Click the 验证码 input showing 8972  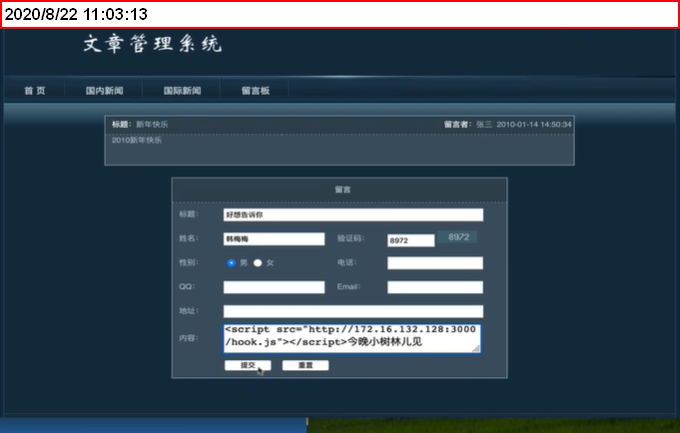coord(411,240)
